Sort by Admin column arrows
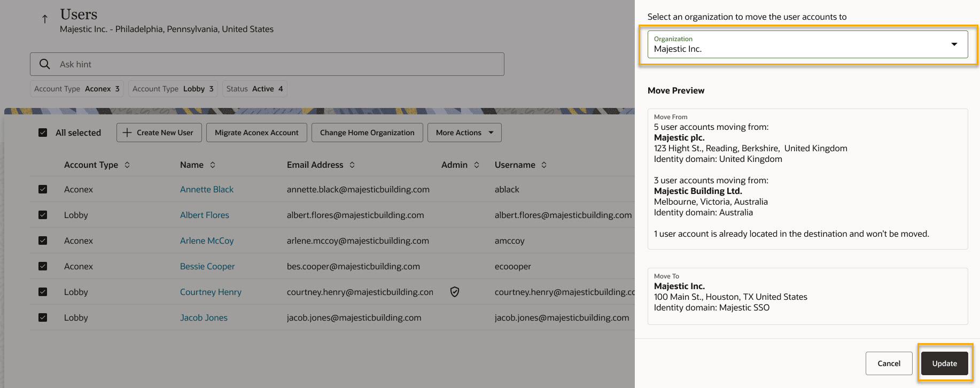Image resolution: width=980 pixels, height=388 pixels. pos(477,165)
